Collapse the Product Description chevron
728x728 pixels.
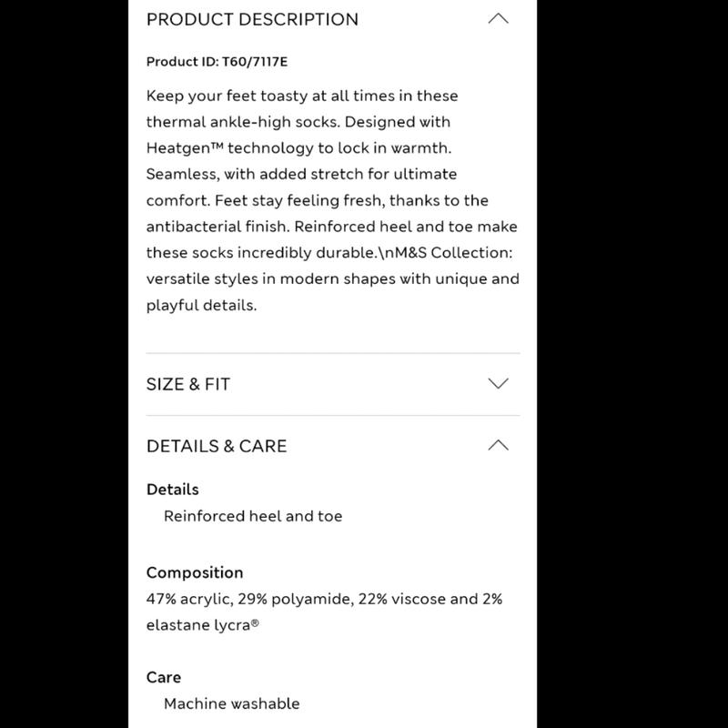tap(498, 18)
